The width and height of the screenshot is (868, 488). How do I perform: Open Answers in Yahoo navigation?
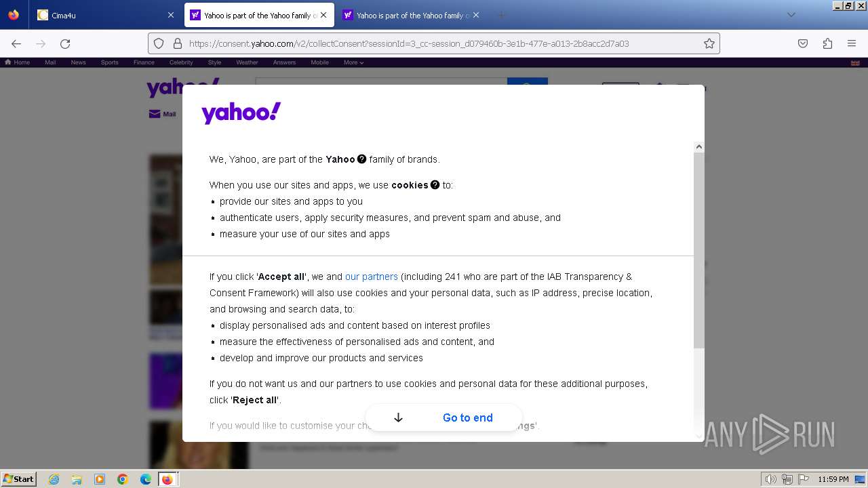click(284, 62)
